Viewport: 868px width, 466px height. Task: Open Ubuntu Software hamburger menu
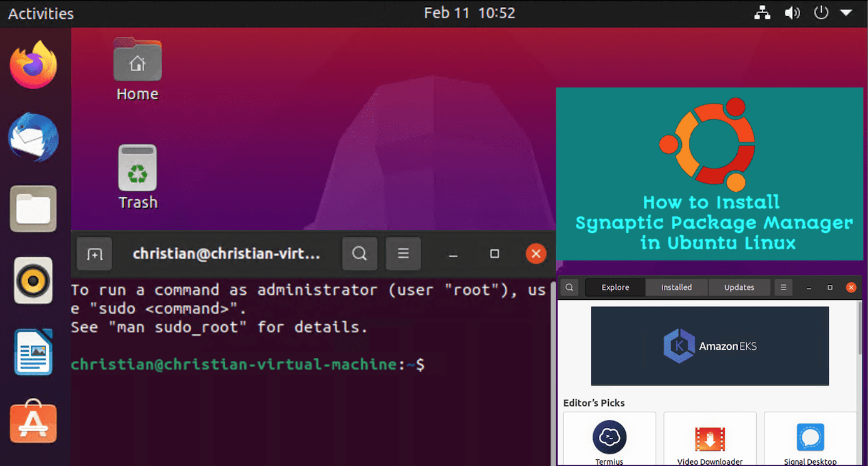coord(784,287)
